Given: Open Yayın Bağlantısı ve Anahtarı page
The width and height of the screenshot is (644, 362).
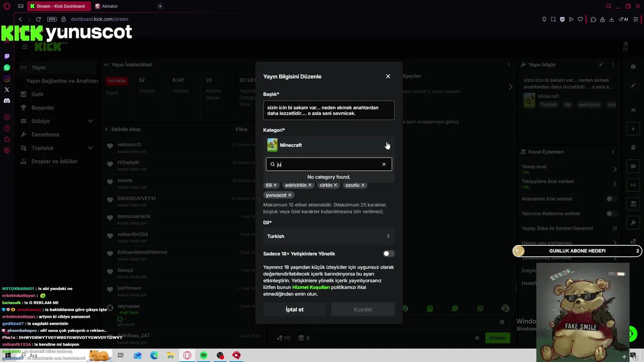Looking at the screenshot, I should pos(62,81).
